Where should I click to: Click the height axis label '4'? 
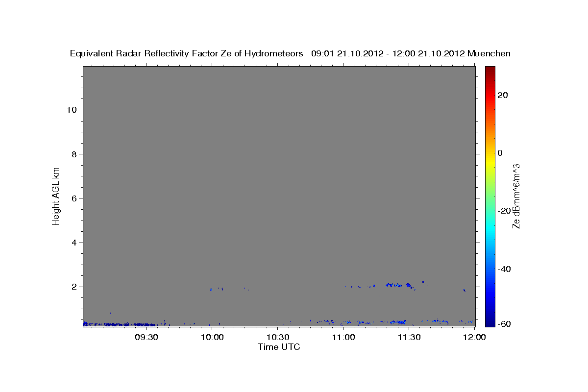pyautogui.click(x=74, y=243)
